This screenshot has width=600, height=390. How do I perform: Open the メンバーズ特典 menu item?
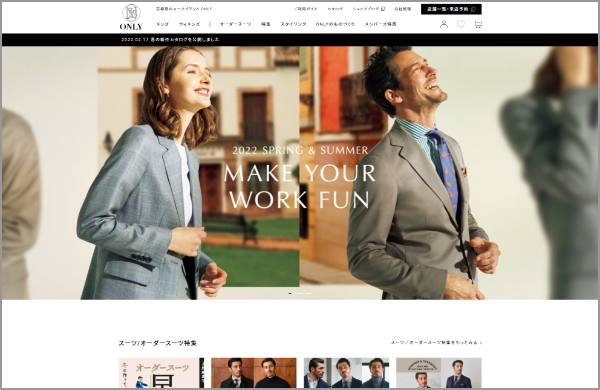click(380, 24)
